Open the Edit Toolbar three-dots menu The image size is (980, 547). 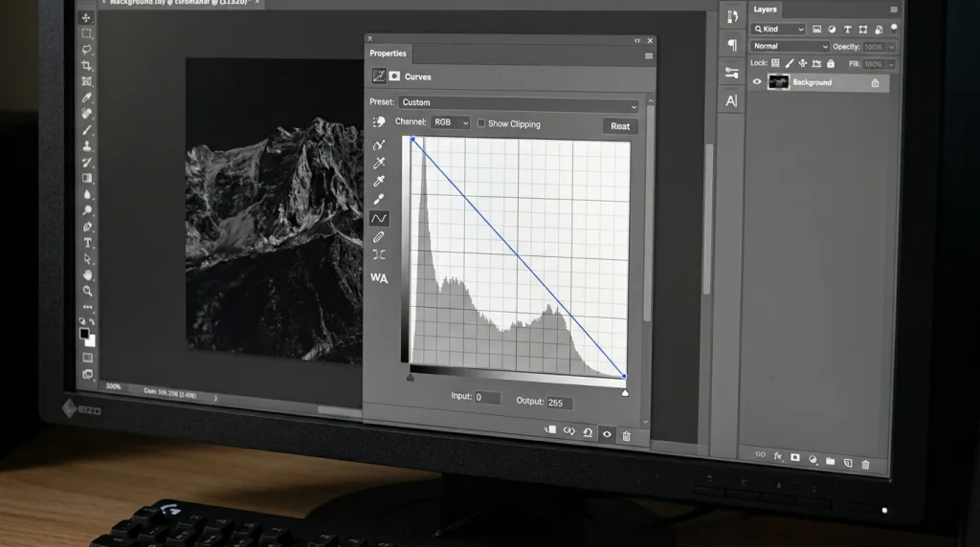(x=87, y=307)
